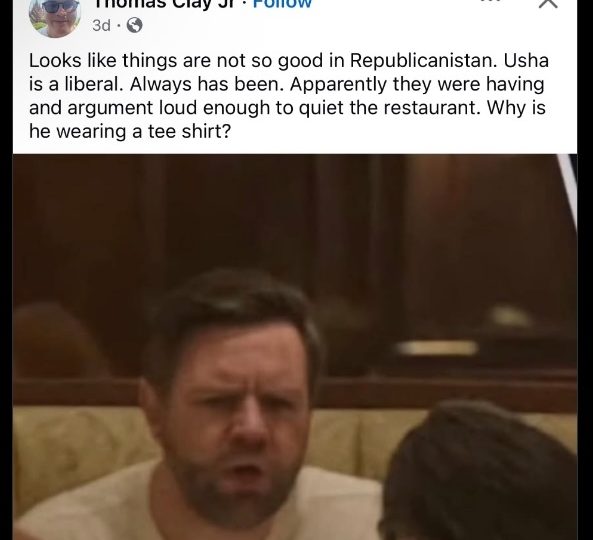Image resolution: width=593 pixels, height=540 pixels.
Task: Click the globe public-audience icon
Action: 134,26
